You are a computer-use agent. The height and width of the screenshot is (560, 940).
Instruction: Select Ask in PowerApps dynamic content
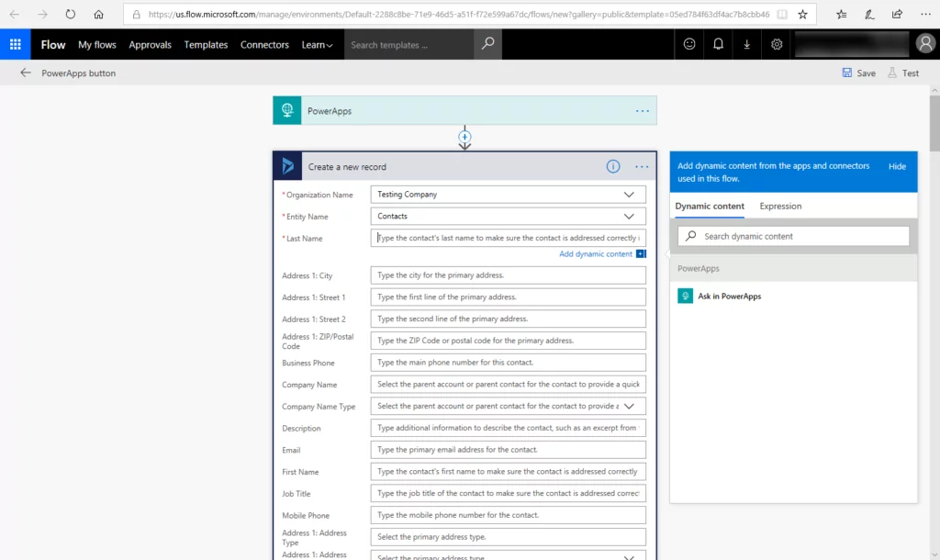pyautogui.click(x=729, y=296)
